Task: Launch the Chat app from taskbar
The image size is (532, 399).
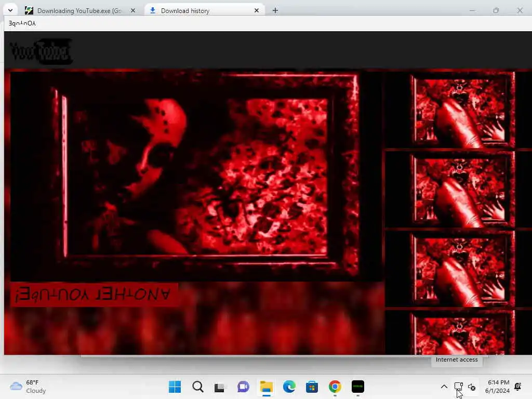Action: click(243, 387)
